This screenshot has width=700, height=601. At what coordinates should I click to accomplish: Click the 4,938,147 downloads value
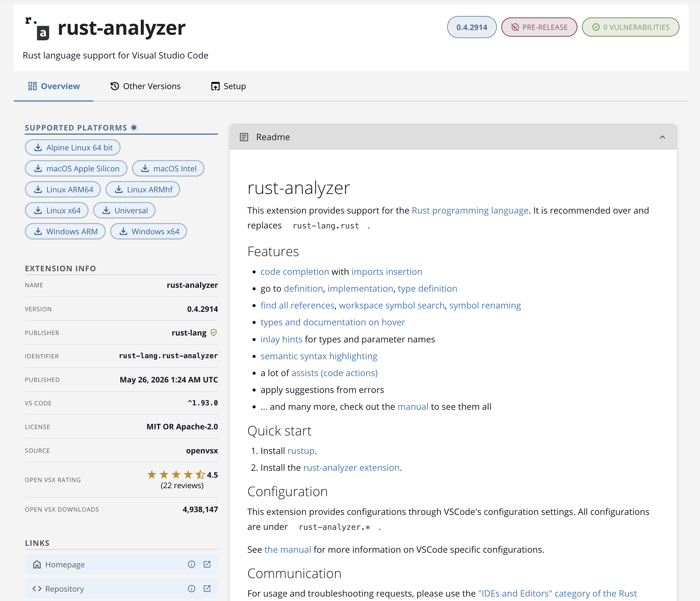200,509
